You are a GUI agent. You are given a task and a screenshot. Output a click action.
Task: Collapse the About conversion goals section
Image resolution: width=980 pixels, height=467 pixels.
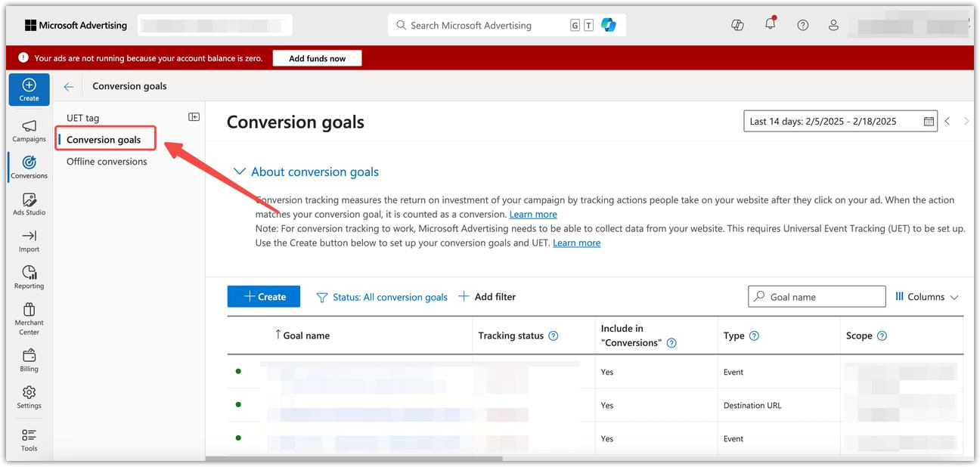306,172
